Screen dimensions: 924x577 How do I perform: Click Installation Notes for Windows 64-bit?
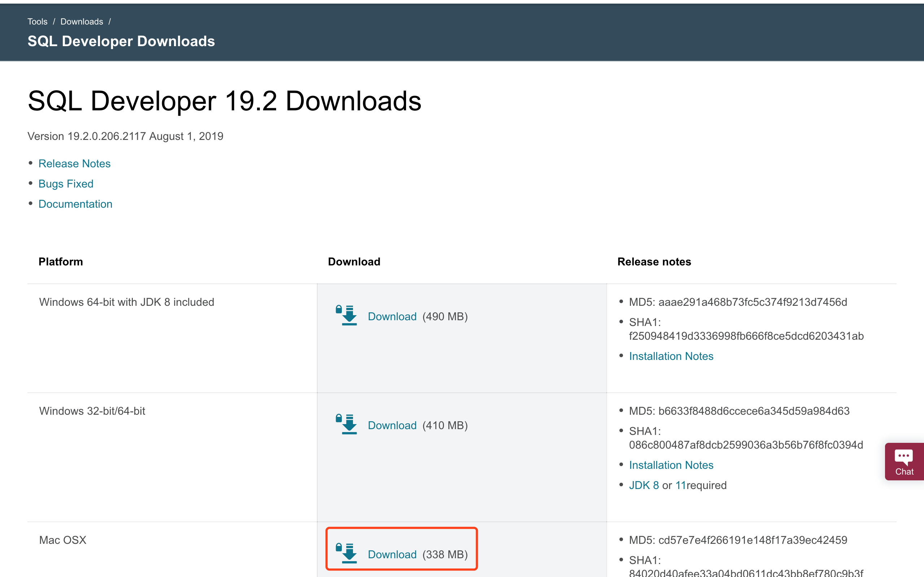coord(671,356)
